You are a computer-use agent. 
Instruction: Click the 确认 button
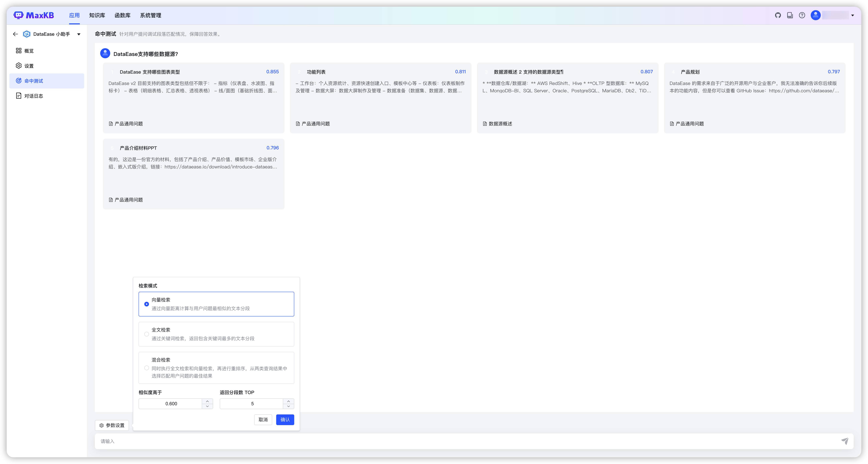[285, 420]
